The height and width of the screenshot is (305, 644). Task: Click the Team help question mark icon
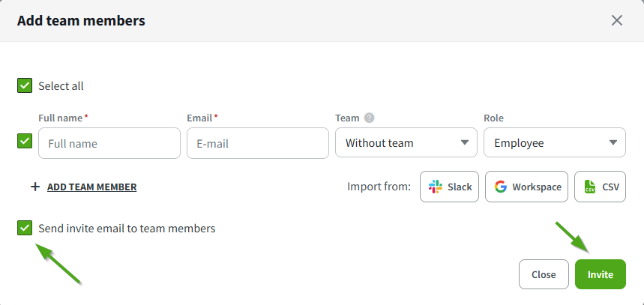pyautogui.click(x=369, y=118)
